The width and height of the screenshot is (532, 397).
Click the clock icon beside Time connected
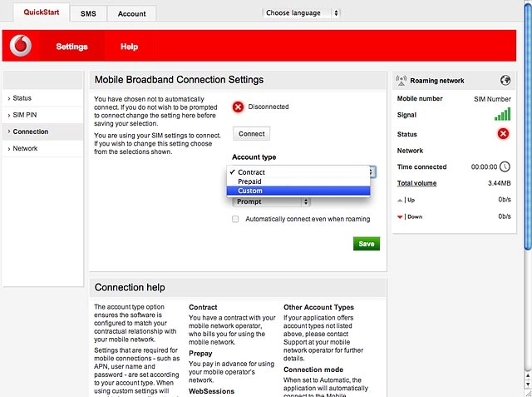(505, 166)
